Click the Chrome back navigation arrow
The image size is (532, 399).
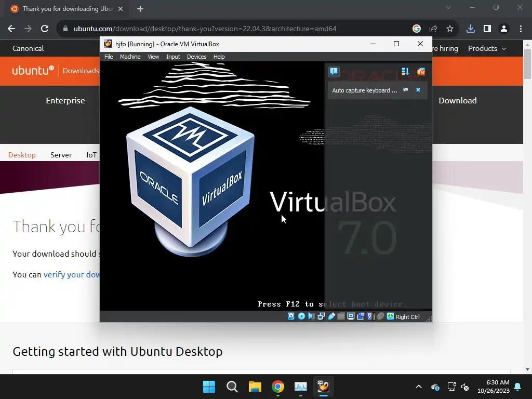pyautogui.click(x=11, y=29)
